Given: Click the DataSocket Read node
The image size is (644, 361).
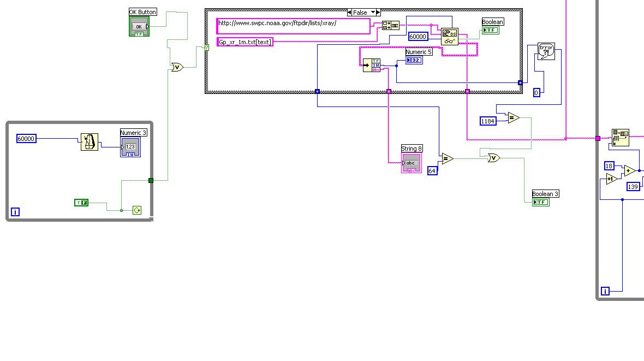Looking at the screenshot, I should click(450, 37).
